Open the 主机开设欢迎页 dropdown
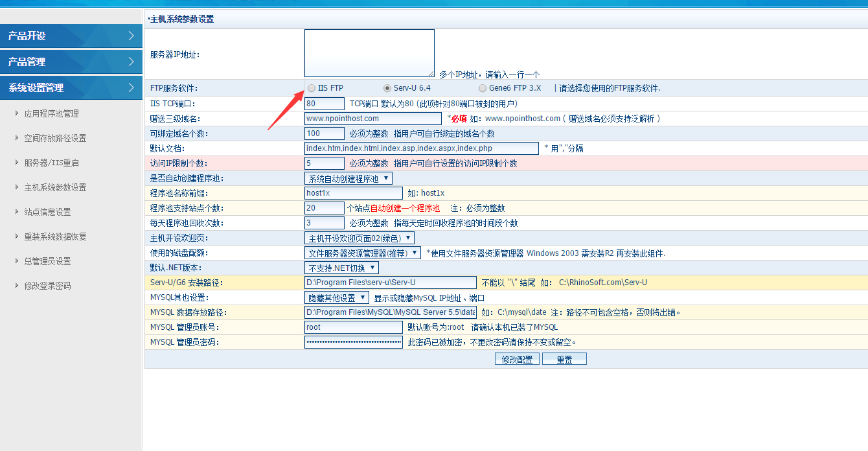 [360, 238]
